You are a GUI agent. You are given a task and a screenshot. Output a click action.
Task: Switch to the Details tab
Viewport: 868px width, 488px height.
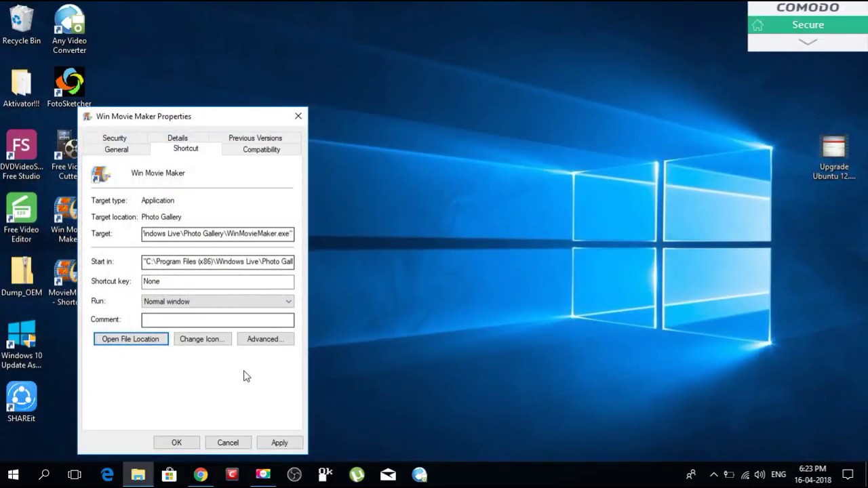[178, 138]
